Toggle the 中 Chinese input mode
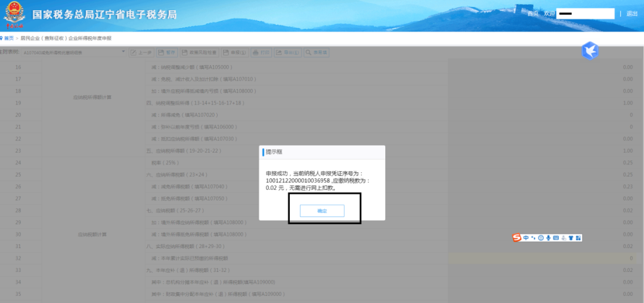 tap(526, 238)
